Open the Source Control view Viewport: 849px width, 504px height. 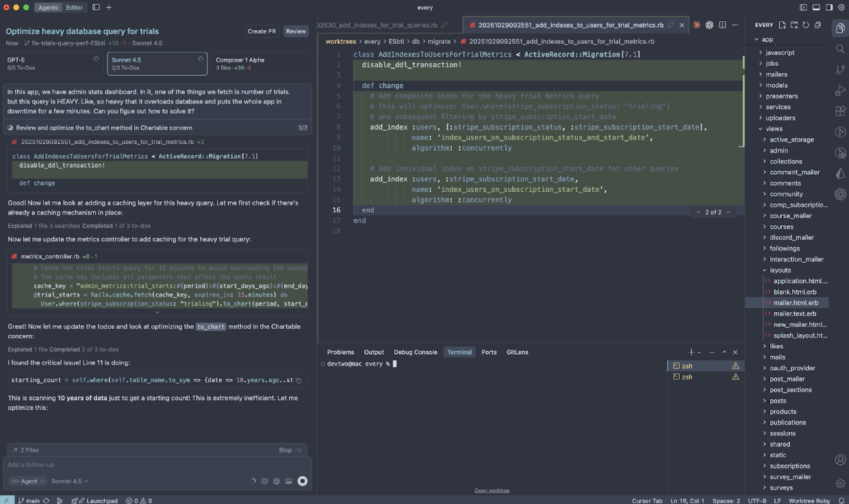[x=840, y=69]
